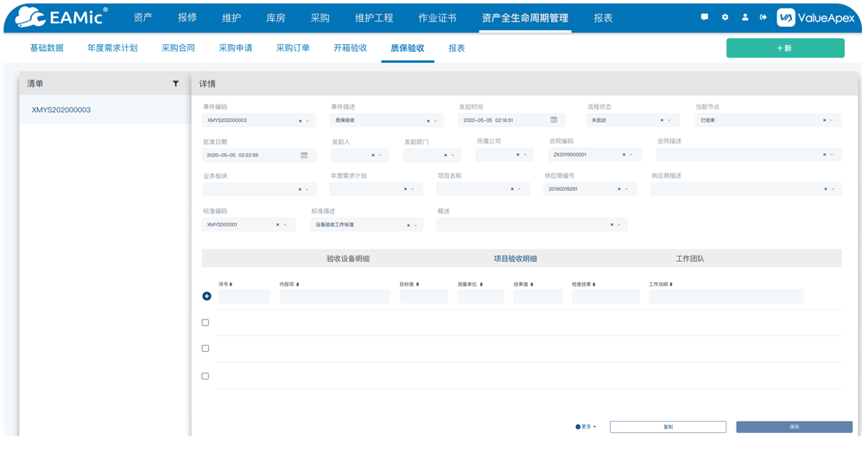Tick the first row checkbox in table
Screen dimensions: 868x458
click(206, 322)
